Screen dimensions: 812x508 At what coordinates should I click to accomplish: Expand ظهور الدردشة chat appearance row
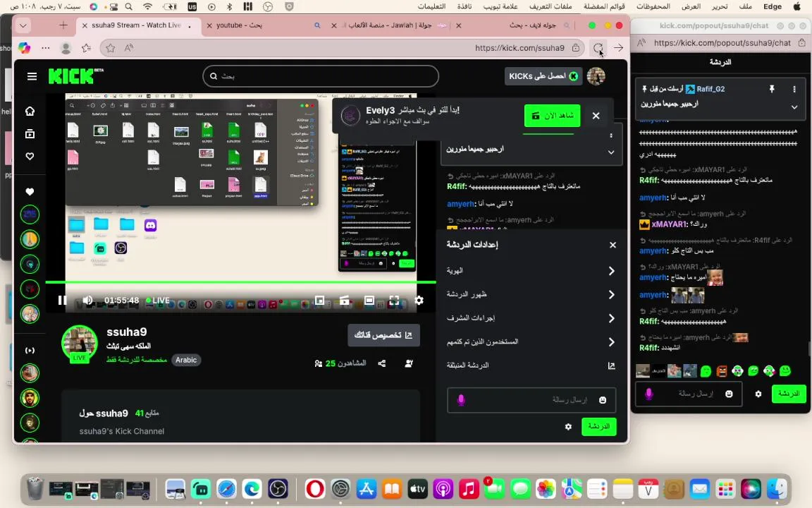(x=531, y=294)
